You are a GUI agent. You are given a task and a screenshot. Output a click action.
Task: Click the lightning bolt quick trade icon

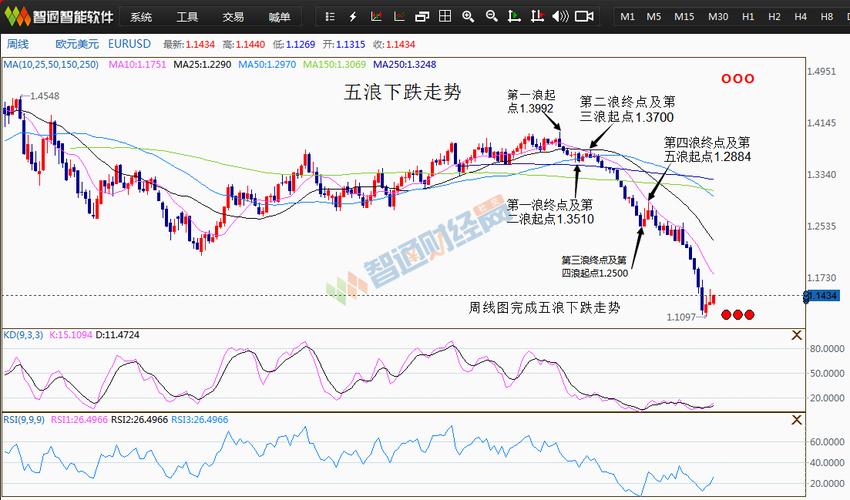[x=352, y=17]
